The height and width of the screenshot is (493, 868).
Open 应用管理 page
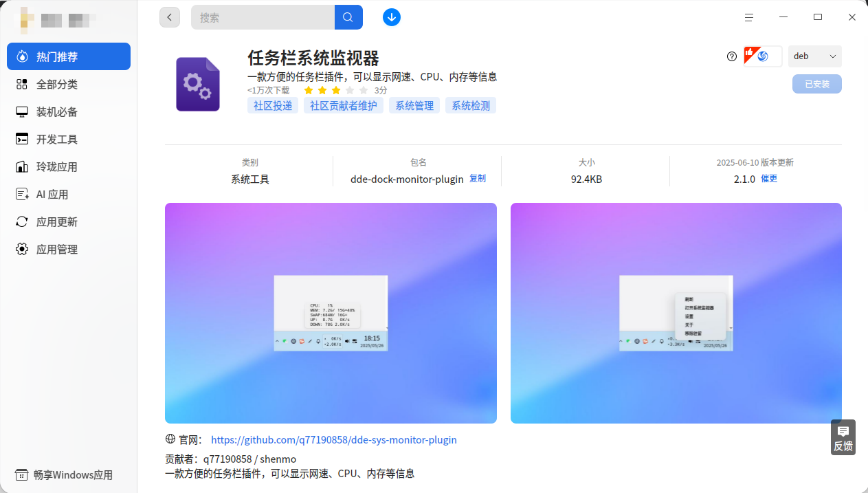coord(69,249)
